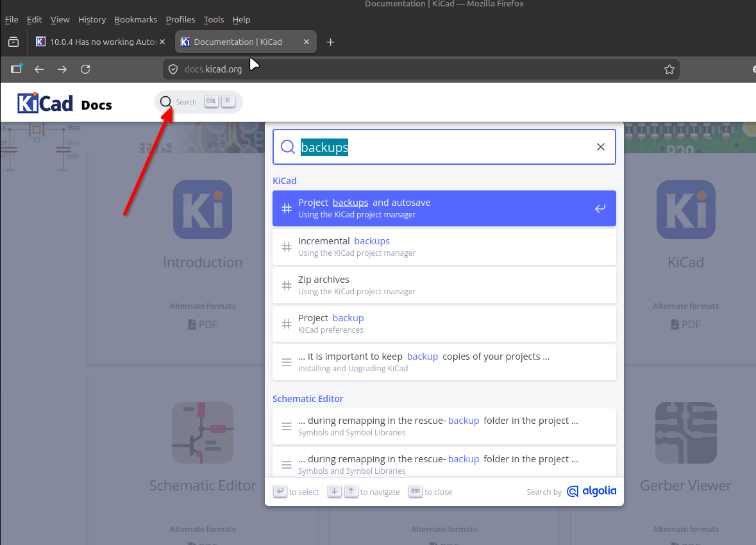Screen dimensions: 756x545
Task: Click the shield tracking protection icon
Action: point(173,69)
